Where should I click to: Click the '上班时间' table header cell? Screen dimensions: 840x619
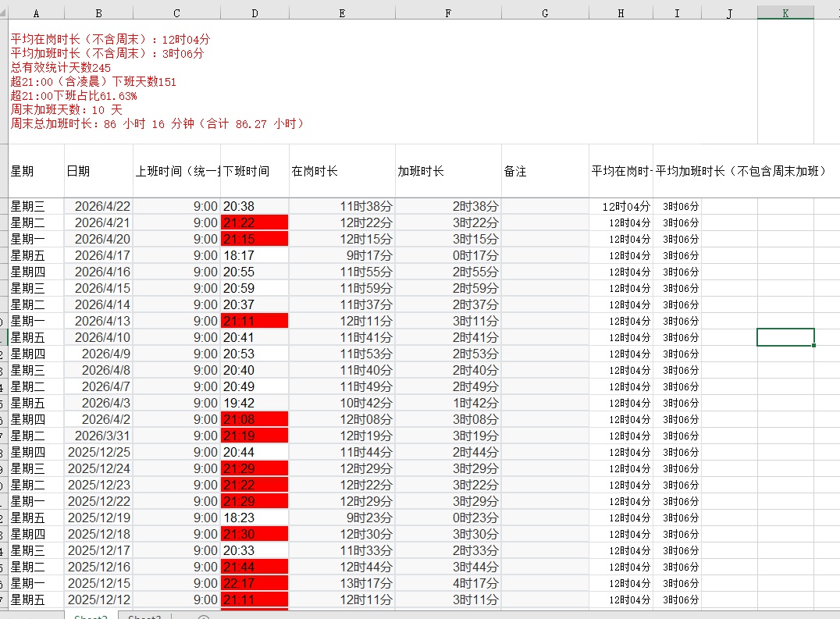tap(176, 171)
